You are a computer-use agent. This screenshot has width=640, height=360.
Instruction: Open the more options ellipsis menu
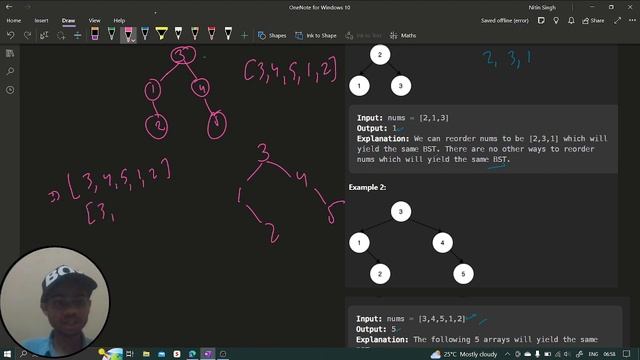point(632,20)
